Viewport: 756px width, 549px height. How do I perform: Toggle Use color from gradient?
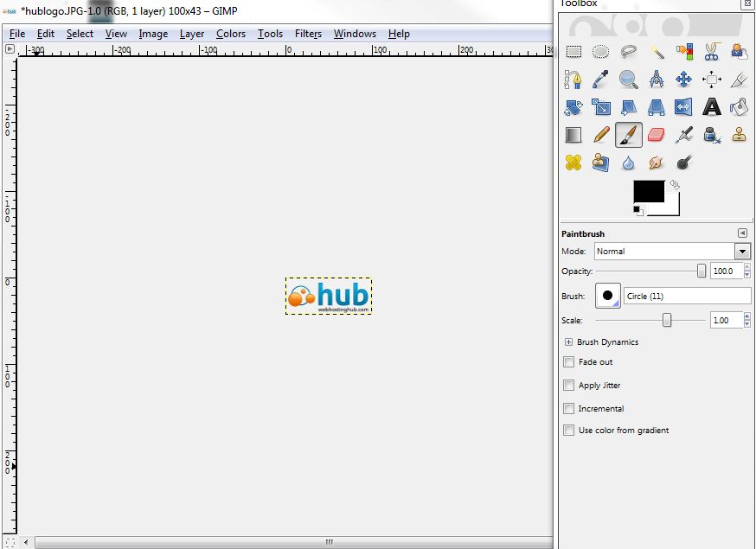pos(569,431)
